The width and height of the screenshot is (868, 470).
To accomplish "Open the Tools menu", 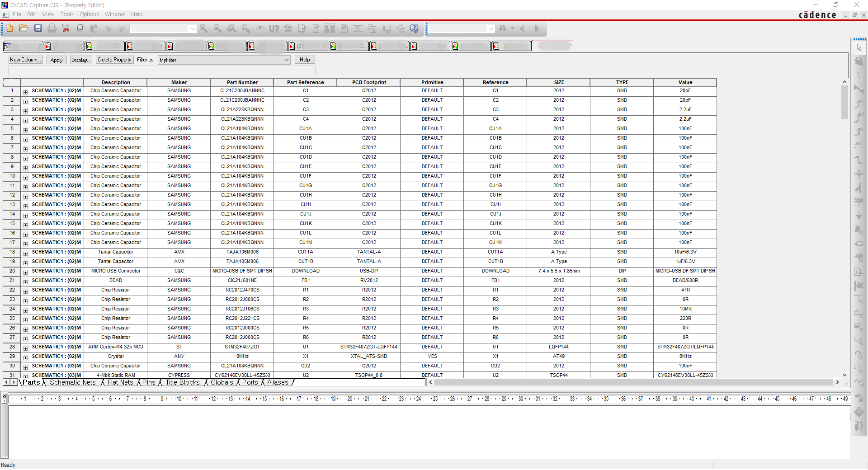I will 67,14.
